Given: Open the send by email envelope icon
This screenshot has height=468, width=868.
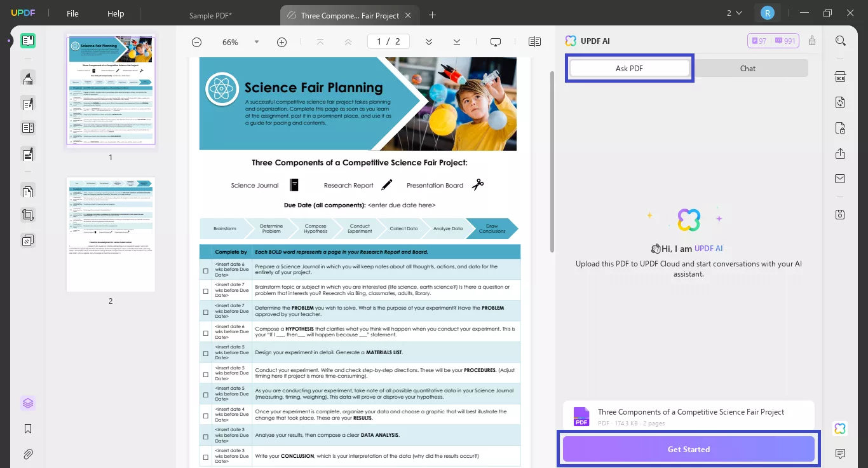Looking at the screenshot, I should pos(840,179).
